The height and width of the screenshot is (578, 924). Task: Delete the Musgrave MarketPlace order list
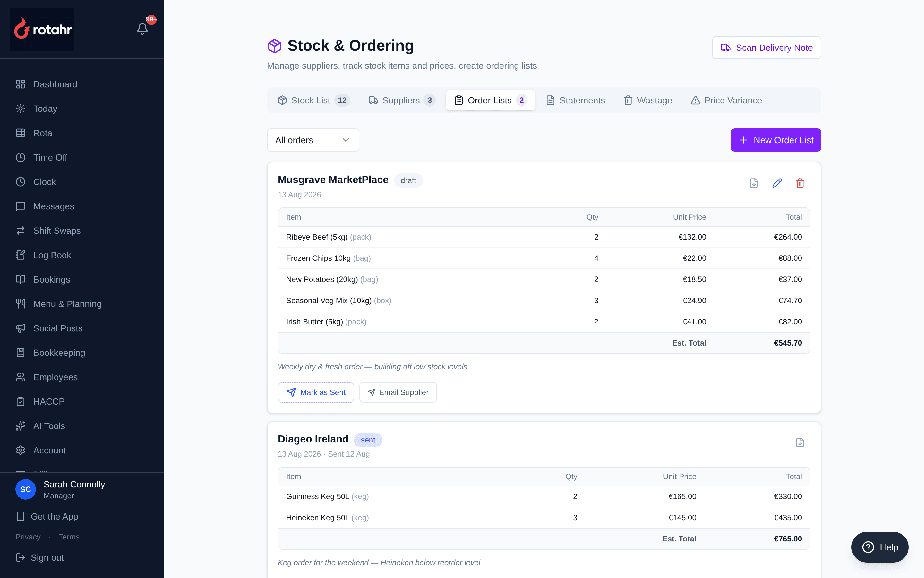coord(800,183)
